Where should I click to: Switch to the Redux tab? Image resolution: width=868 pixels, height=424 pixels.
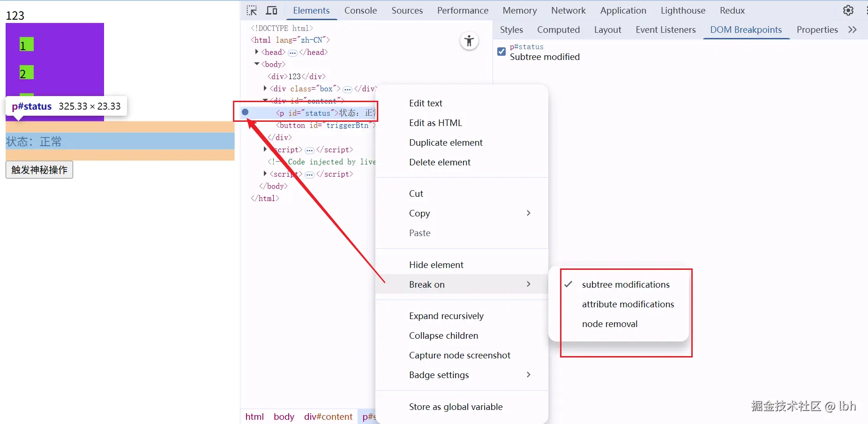[733, 10]
